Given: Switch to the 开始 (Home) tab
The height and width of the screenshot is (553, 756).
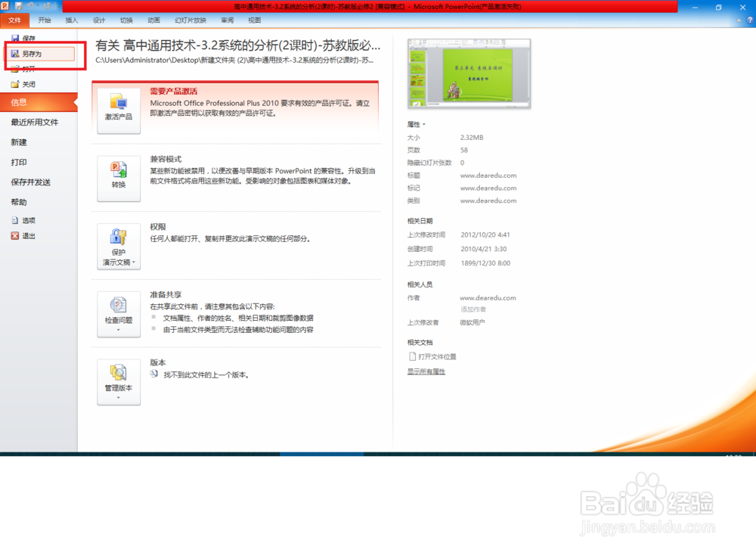Looking at the screenshot, I should coord(45,20).
